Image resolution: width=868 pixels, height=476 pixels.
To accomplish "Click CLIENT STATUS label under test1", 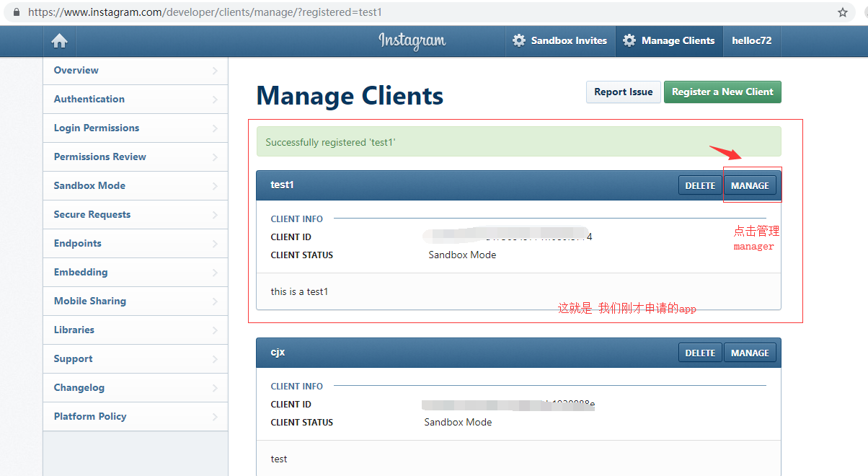I will [x=301, y=255].
